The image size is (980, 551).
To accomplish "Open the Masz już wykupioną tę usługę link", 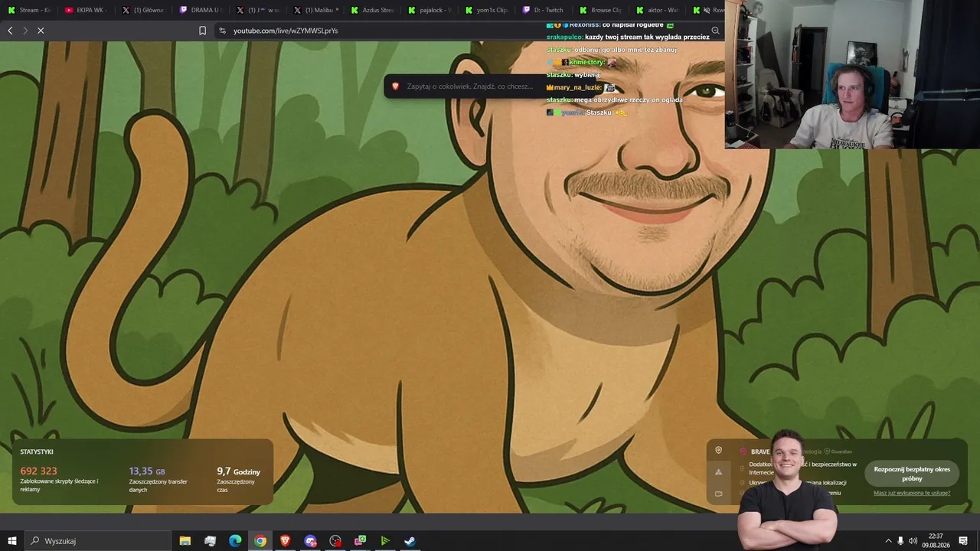I will (912, 493).
